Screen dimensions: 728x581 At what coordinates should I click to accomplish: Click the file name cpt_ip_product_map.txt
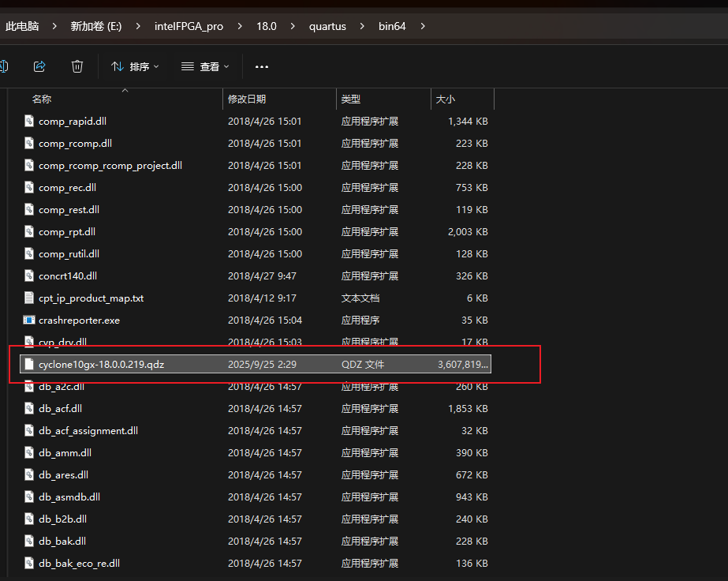[91, 298]
